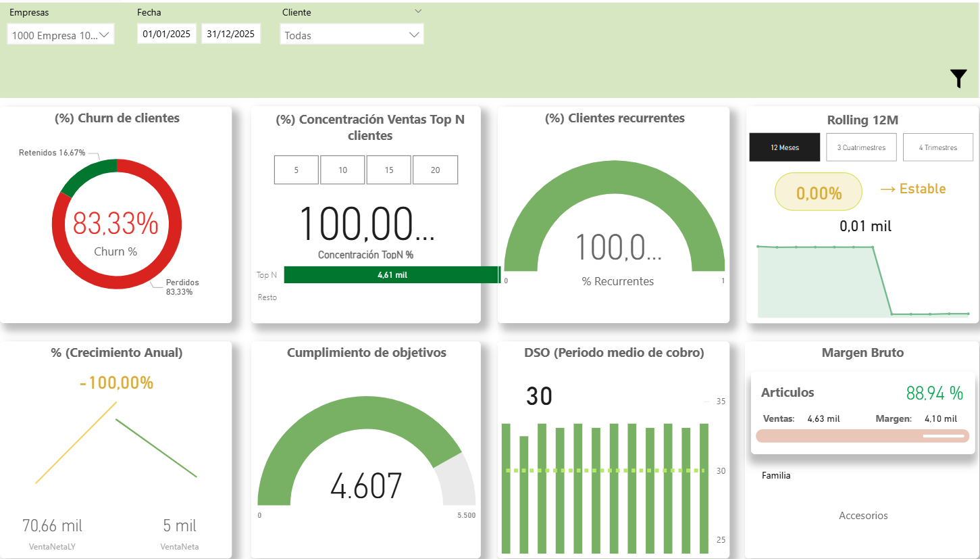Select Accesorios family item
This screenshot has width=980, height=559.
(862, 516)
